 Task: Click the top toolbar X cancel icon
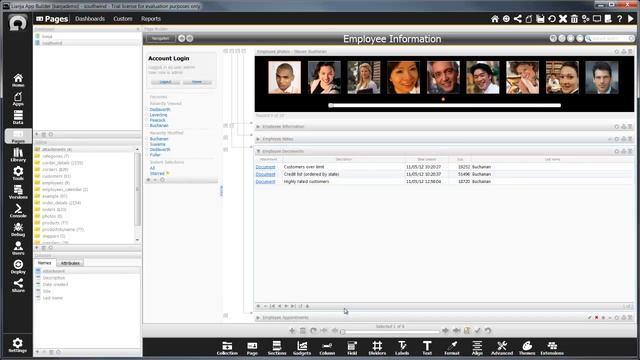click(x=563, y=19)
